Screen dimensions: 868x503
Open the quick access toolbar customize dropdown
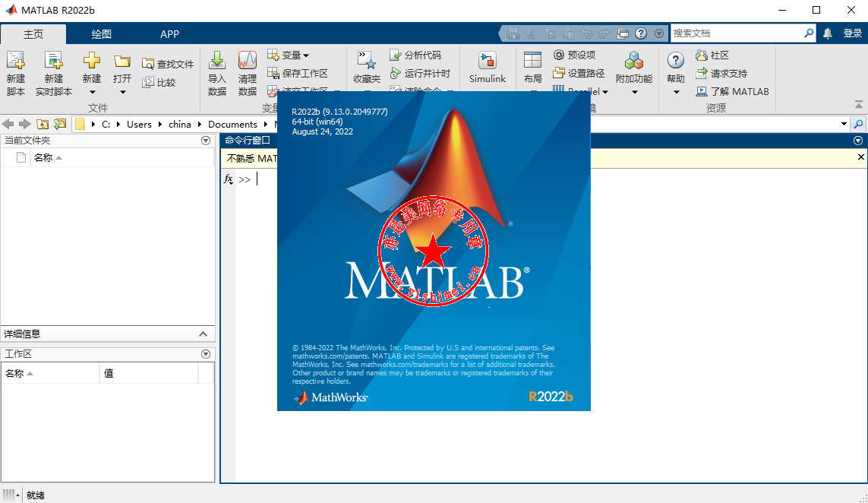(x=658, y=33)
